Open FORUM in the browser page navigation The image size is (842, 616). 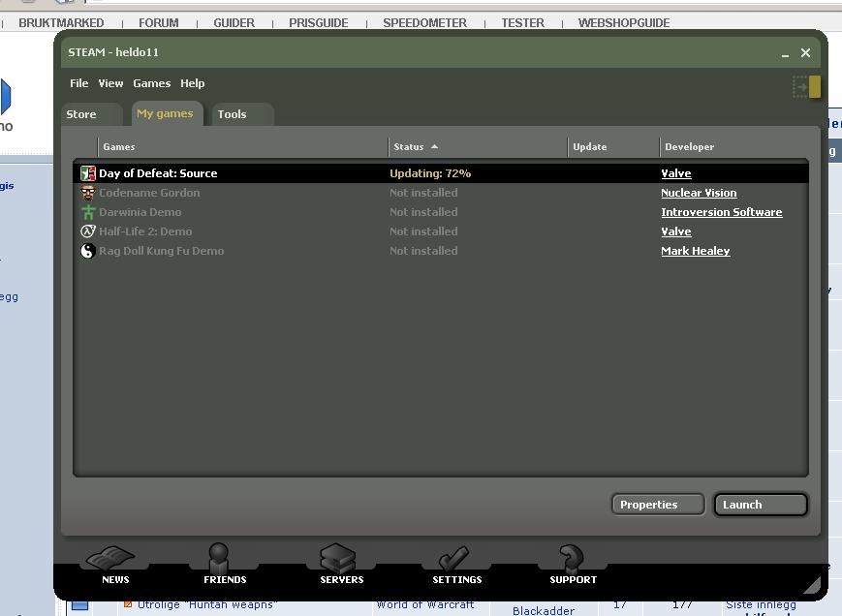click(158, 23)
